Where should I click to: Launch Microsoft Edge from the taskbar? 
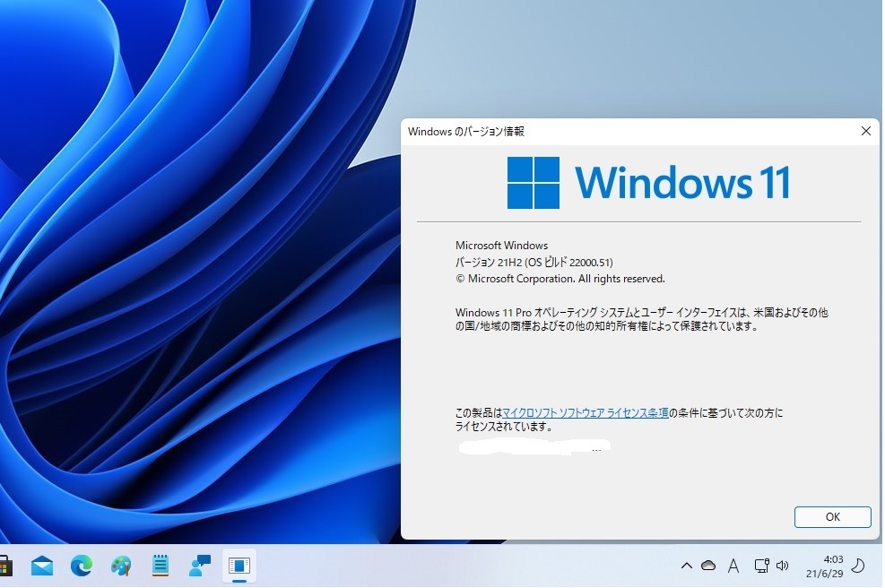click(82, 566)
